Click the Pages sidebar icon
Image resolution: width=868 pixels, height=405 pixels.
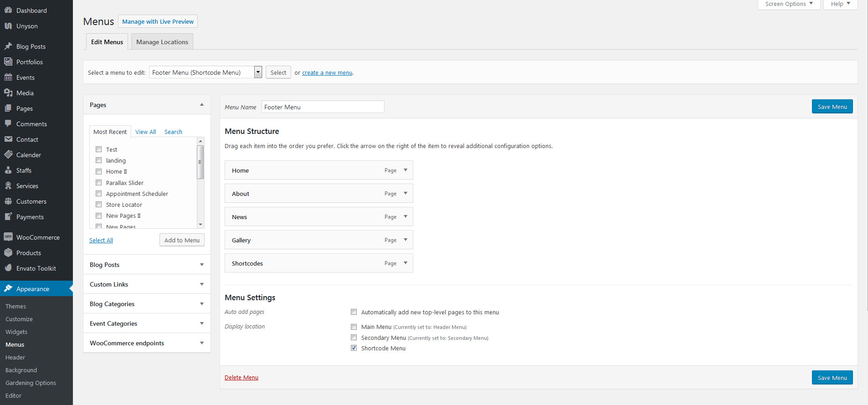click(8, 108)
